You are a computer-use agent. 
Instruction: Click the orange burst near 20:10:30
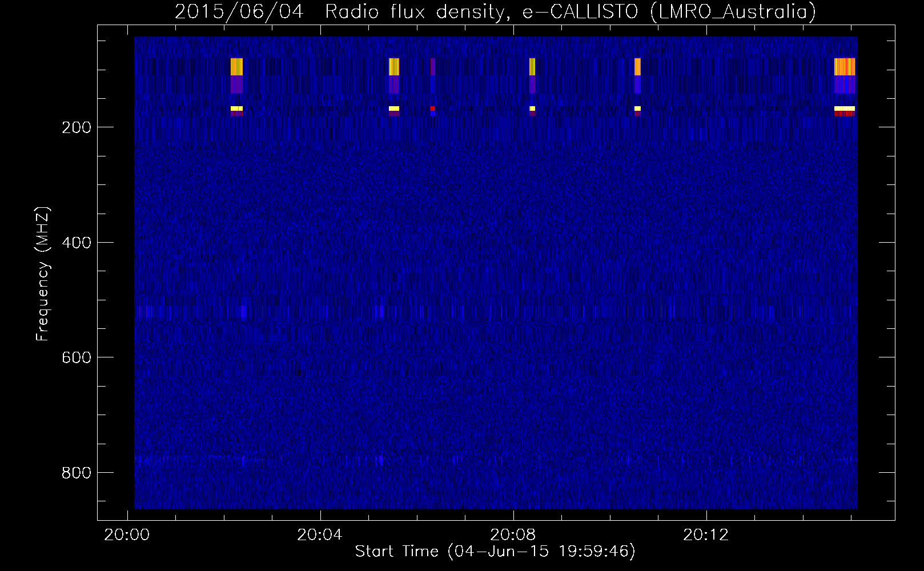pos(637,67)
